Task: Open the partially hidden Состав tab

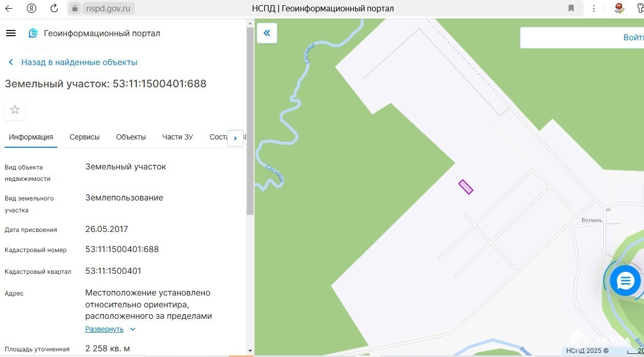Action: [x=218, y=137]
